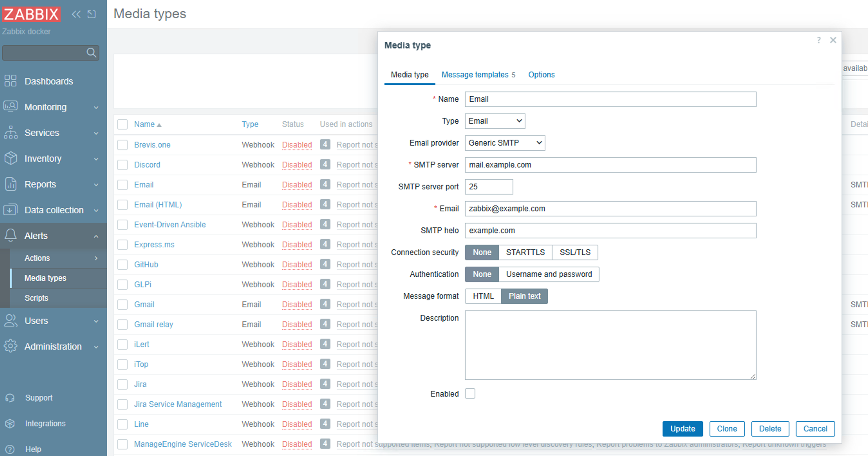Open the Email provider dropdown
This screenshot has height=456, width=868.
505,143
